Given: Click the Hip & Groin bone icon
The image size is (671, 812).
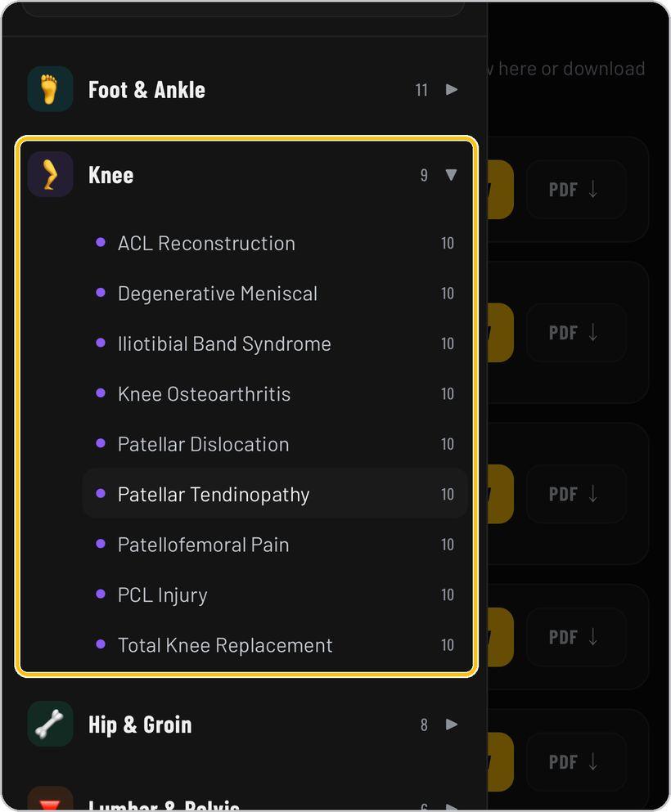Looking at the screenshot, I should tap(50, 724).
